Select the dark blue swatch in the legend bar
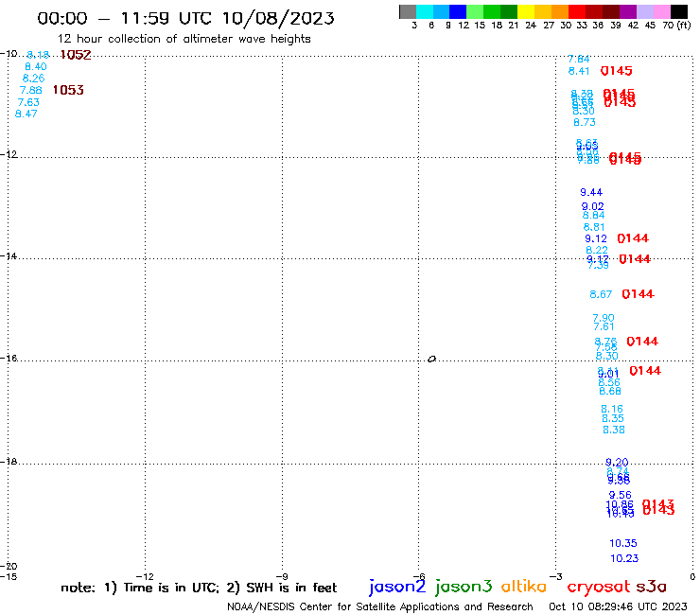700x615 pixels. tap(458, 11)
